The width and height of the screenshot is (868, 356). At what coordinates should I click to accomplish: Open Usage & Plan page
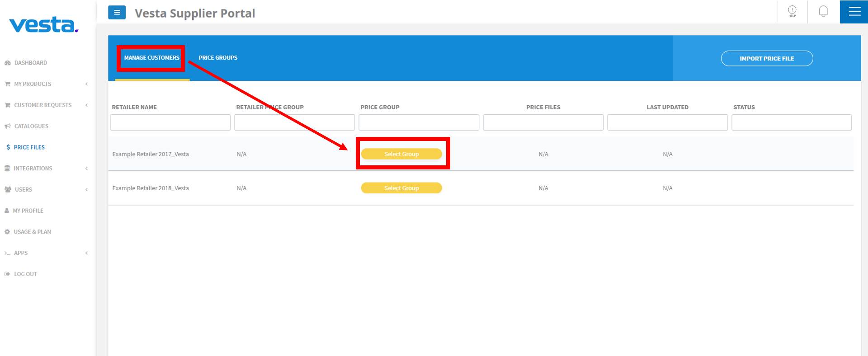pyautogui.click(x=32, y=232)
